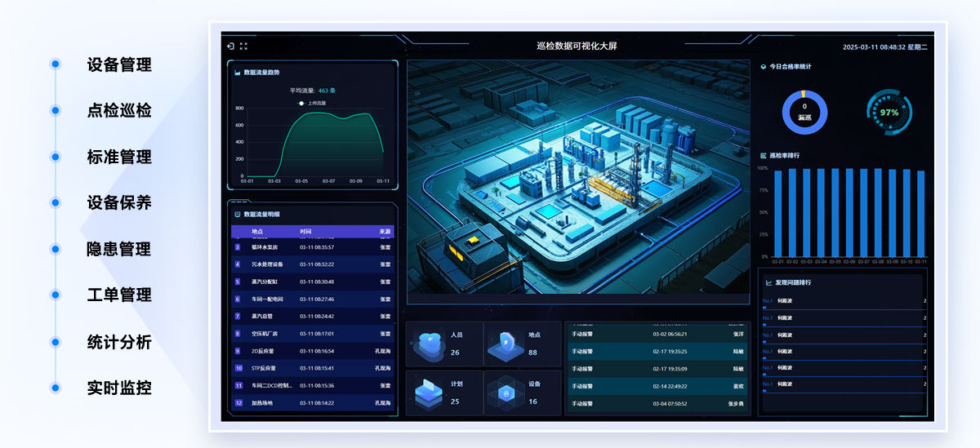Click the 计划 card icon

pyautogui.click(x=429, y=394)
